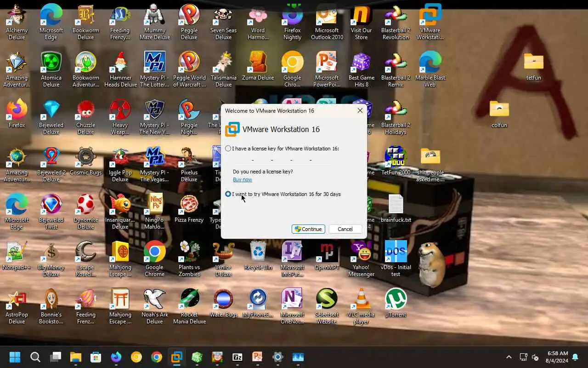This screenshot has width=588, height=368.
Task: Open the Windows Start menu
Action: click(x=15, y=357)
